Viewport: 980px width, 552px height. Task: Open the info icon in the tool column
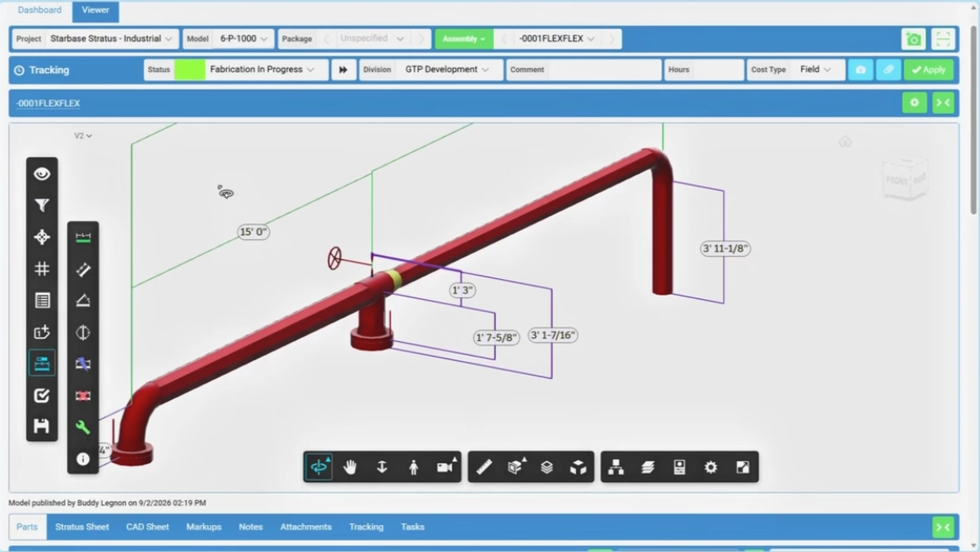point(83,459)
